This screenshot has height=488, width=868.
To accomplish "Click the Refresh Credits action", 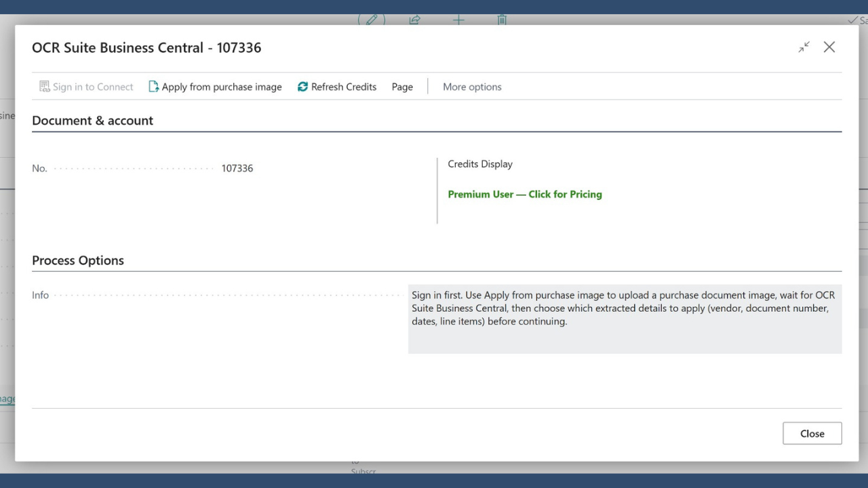I will (337, 87).
